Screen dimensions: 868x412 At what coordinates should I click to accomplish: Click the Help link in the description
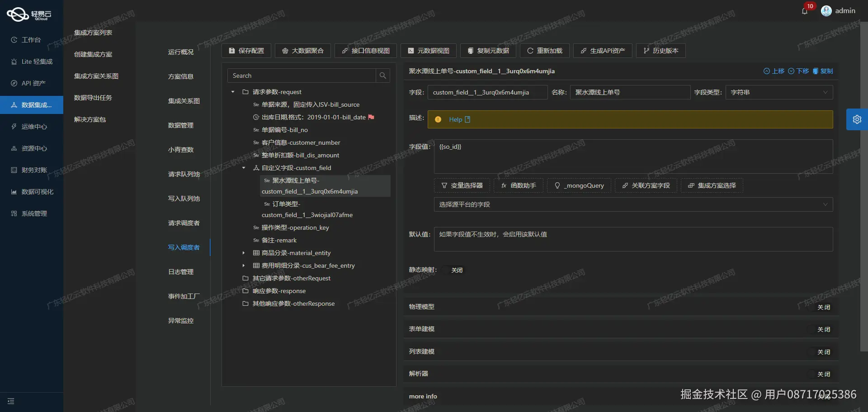pyautogui.click(x=455, y=119)
